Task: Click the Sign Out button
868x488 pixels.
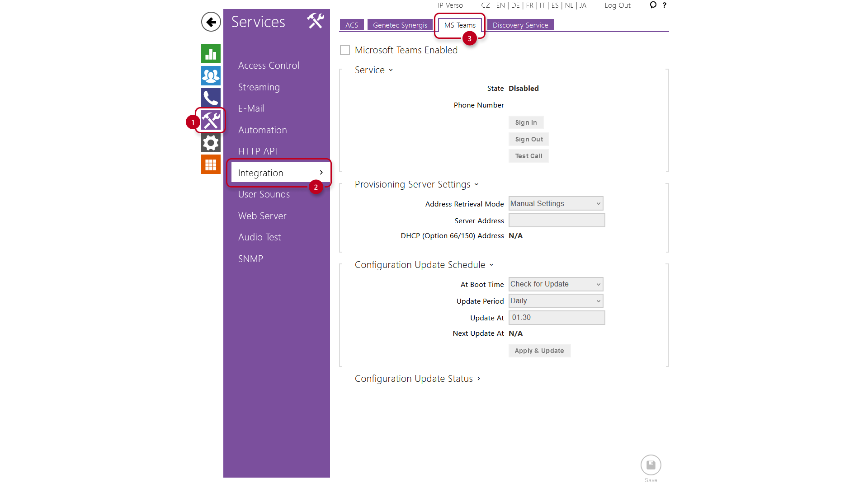Action: (x=529, y=139)
